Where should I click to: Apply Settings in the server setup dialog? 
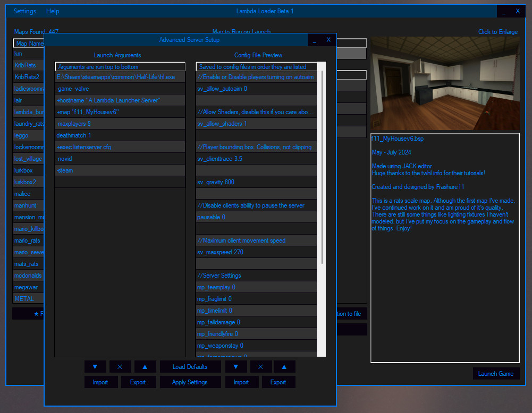pos(190,382)
